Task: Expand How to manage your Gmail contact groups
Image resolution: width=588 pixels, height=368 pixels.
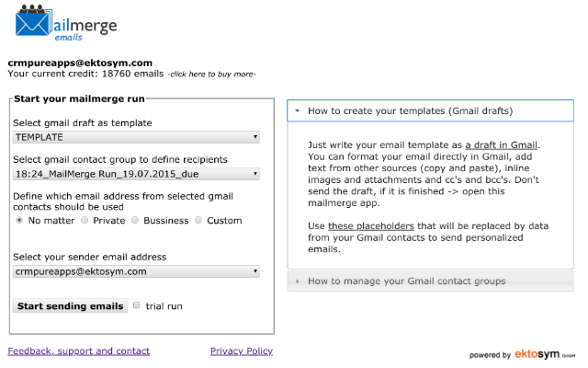Action: click(x=406, y=281)
